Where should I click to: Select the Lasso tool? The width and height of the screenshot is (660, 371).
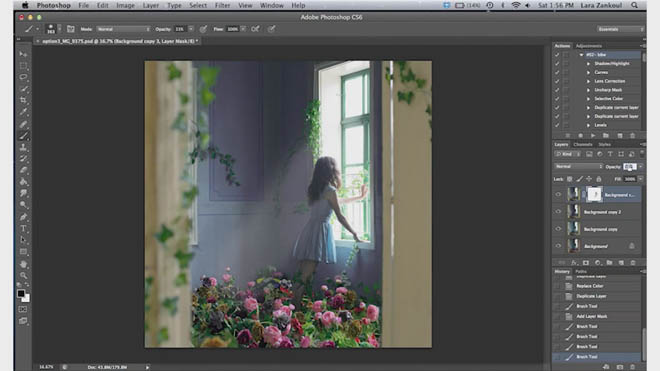coord(23,77)
